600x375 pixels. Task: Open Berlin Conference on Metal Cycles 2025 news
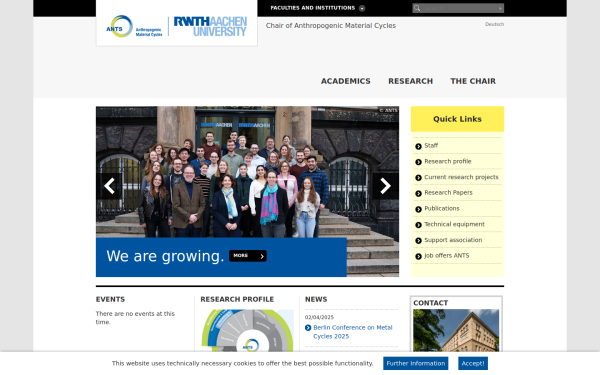pos(352,332)
